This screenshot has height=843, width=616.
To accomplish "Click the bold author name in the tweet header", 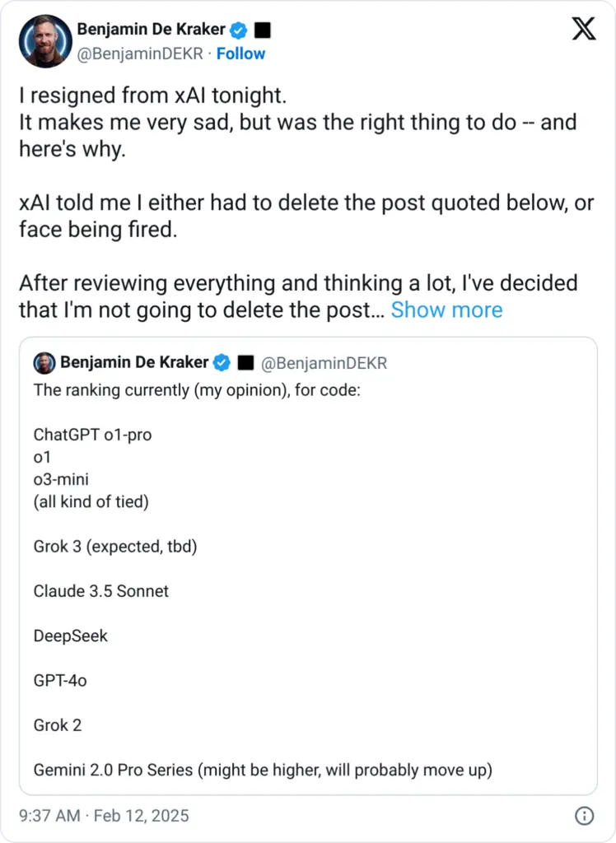I will pos(151,30).
